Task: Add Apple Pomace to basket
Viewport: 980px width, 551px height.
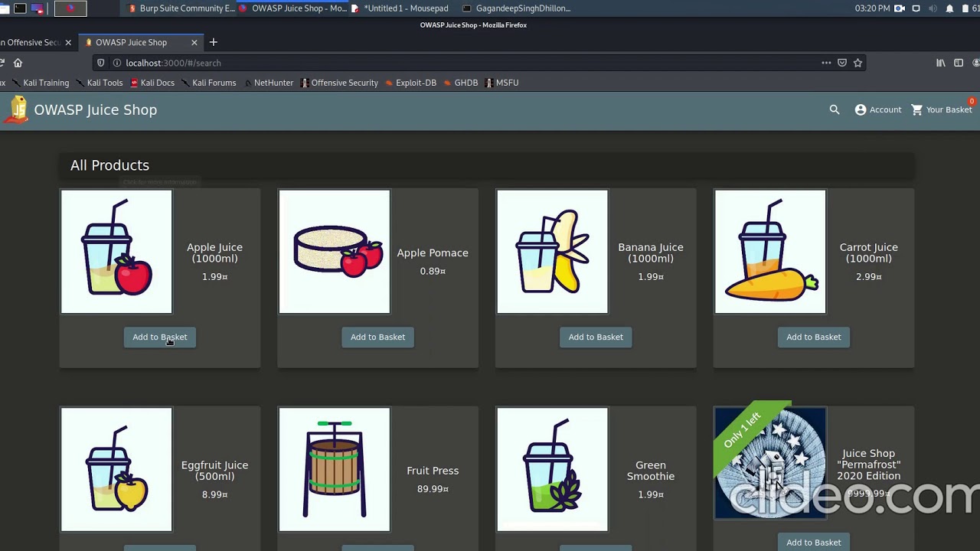Action: pyautogui.click(x=377, y=337)
